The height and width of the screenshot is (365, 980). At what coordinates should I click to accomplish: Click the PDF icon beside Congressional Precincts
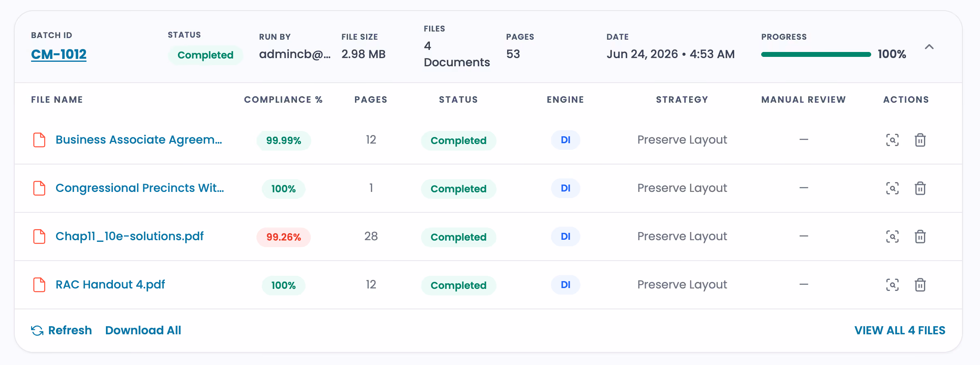[39, 188]
